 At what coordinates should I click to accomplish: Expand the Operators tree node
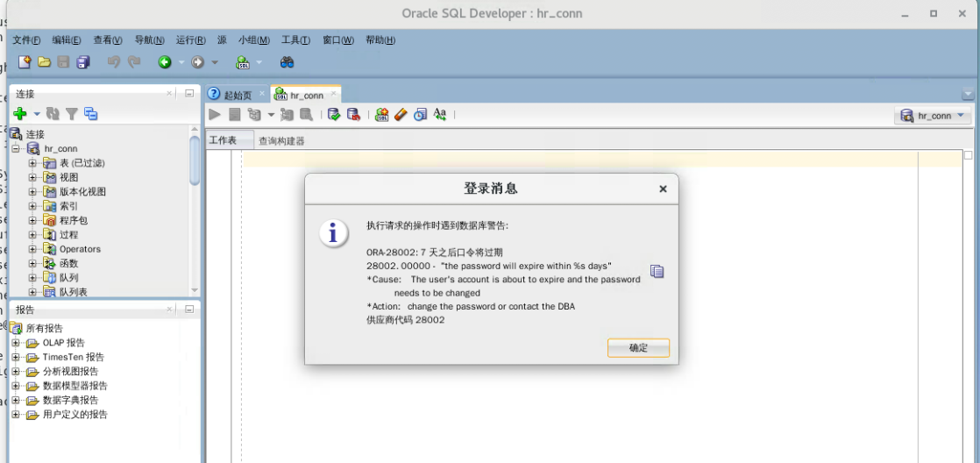(x=32, y=249)
